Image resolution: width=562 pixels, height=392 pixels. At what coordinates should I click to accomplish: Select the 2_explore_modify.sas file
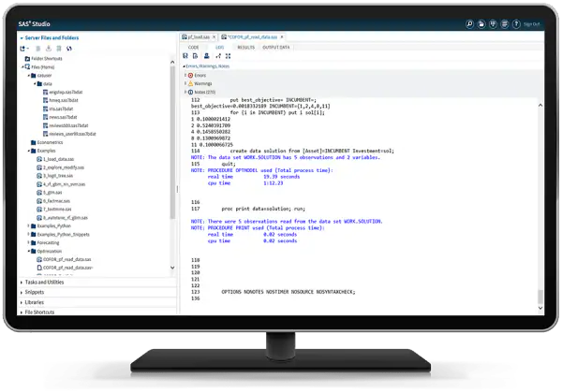(x=60, y=167)
